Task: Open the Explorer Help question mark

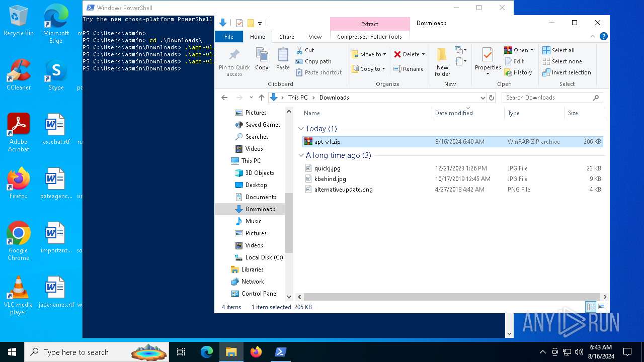Action: click(603, 36)
